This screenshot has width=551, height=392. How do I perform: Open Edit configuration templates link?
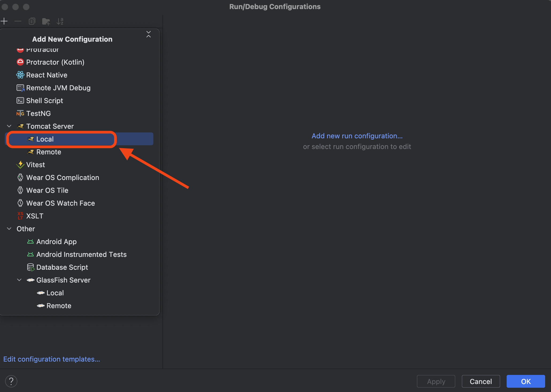52,359
